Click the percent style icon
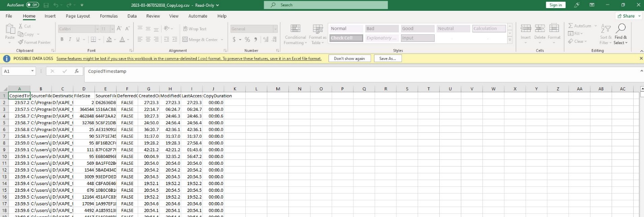Viewport: 644px width, 217px height. tap(247, 40)
